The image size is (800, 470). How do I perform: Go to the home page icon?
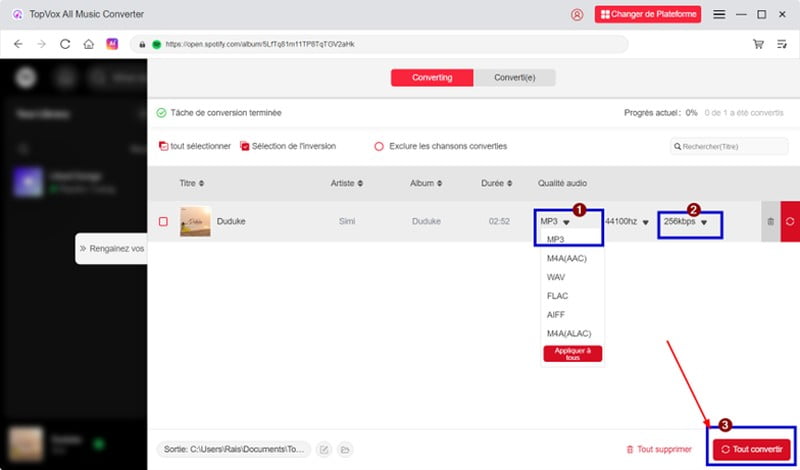[x=89, y=44]
